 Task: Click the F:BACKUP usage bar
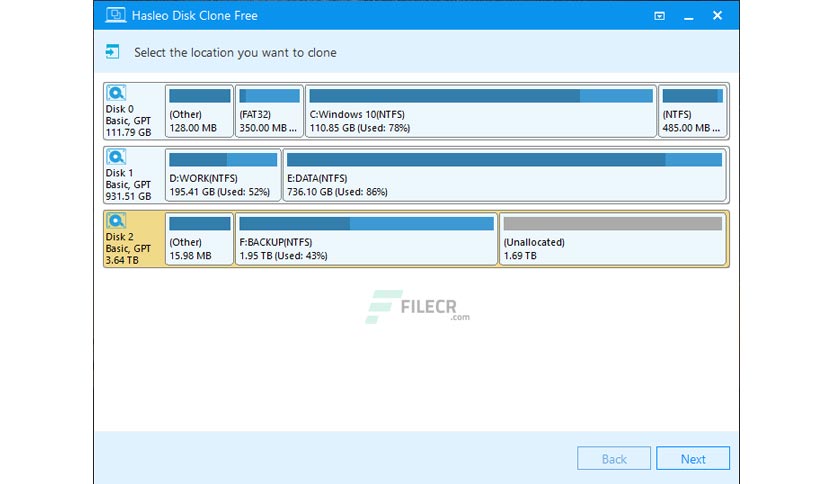[366, 223]
